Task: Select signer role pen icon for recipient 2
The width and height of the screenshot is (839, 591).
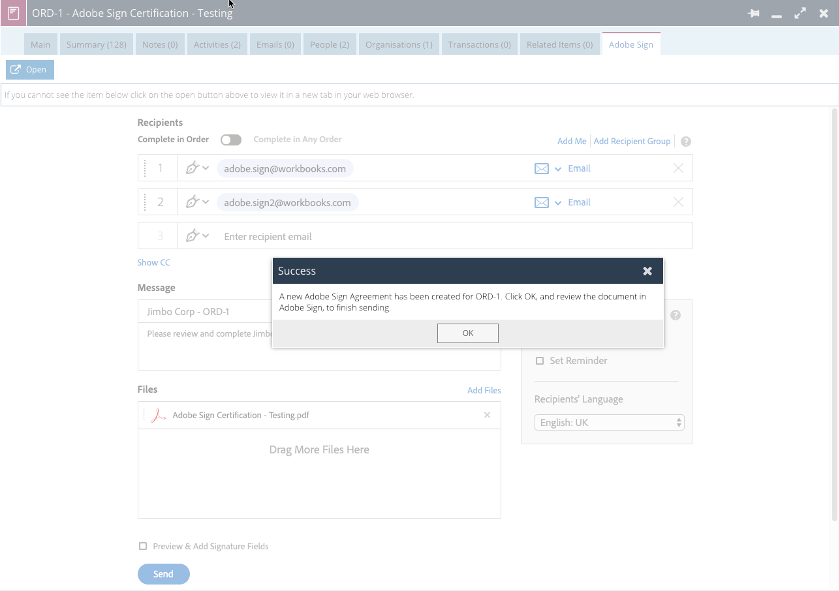Action: click(192, 202)
